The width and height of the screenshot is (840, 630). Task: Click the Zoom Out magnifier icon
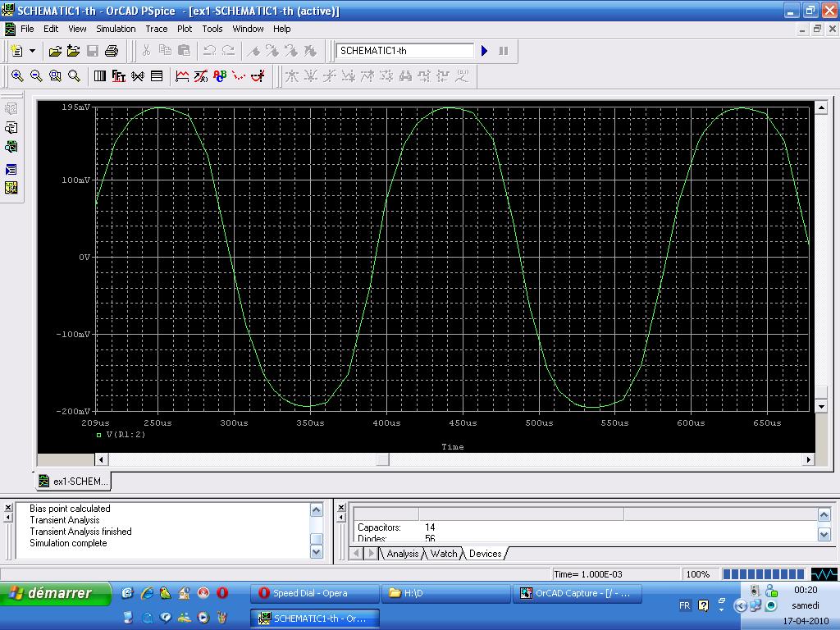(36, 76)
